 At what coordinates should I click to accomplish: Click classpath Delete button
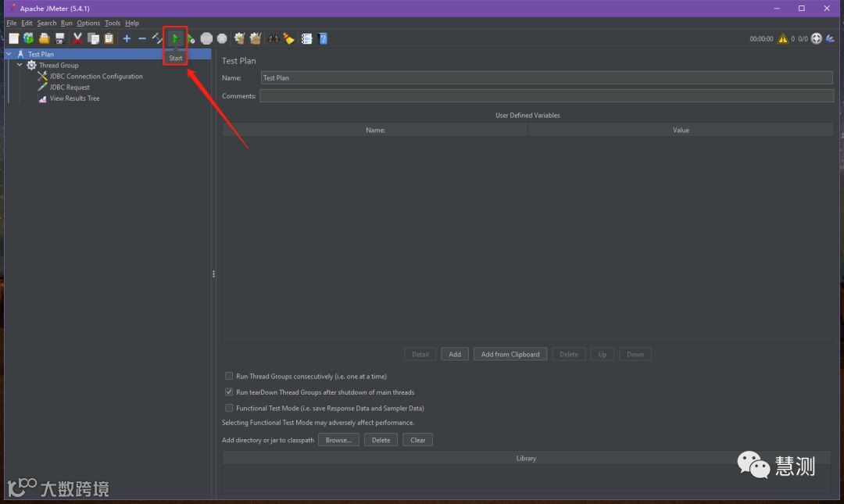point(381,440)
